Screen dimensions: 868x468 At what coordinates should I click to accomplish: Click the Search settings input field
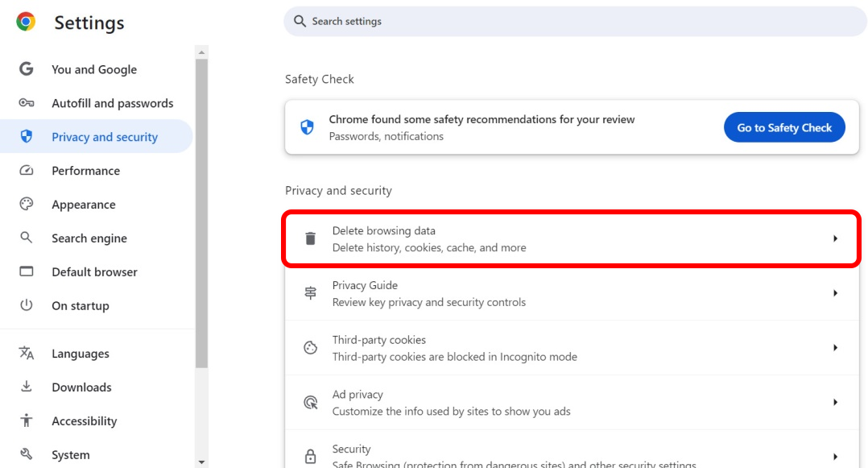point(576,21)
